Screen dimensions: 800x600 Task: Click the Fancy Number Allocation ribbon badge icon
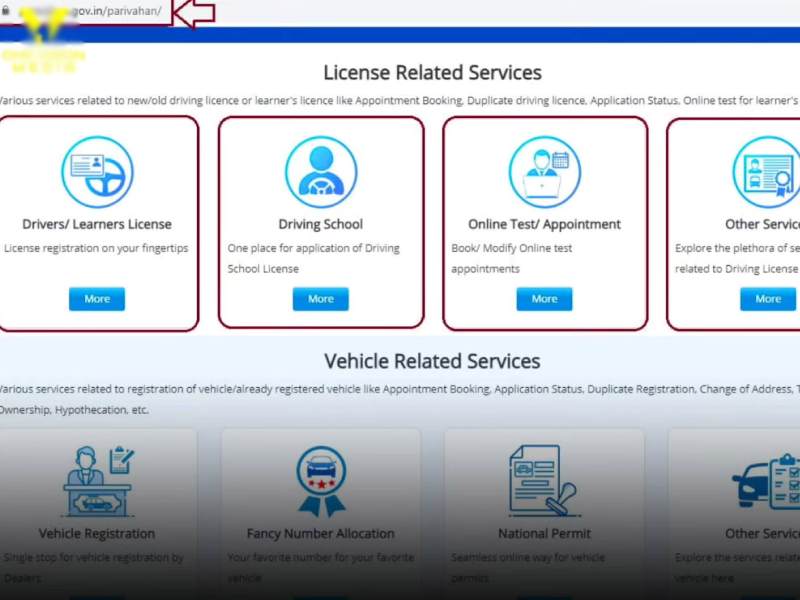click(321, 482)
